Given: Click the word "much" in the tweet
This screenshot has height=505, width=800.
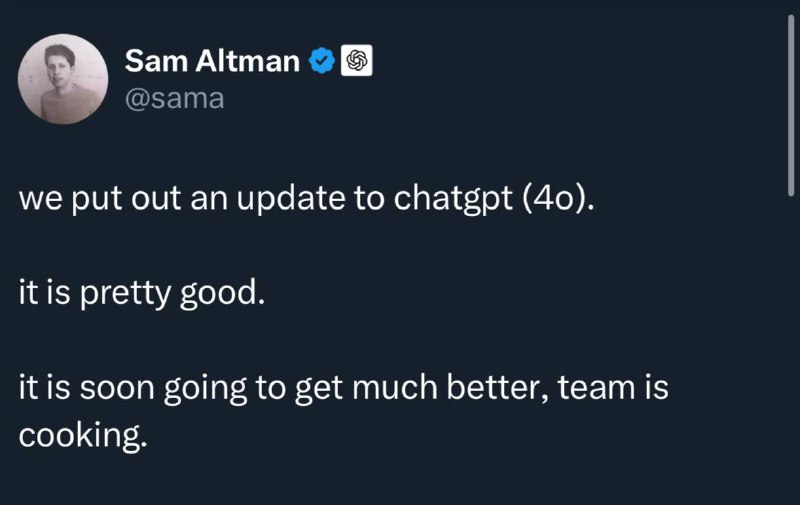Looking at the screenshot, I should coord(394,387).
